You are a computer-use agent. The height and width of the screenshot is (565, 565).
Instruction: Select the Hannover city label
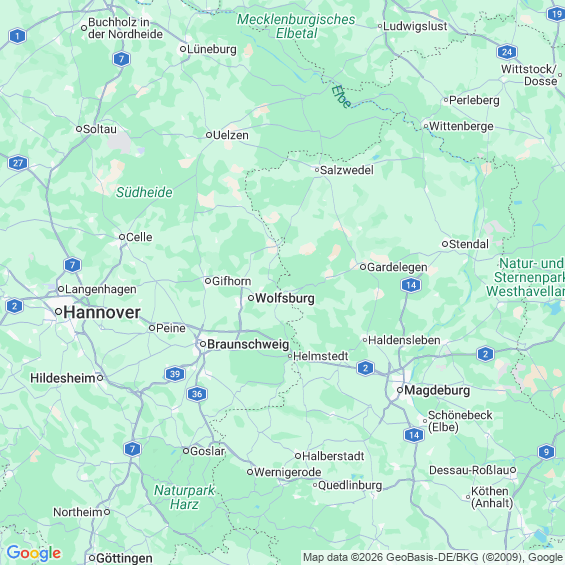[102, 312]
